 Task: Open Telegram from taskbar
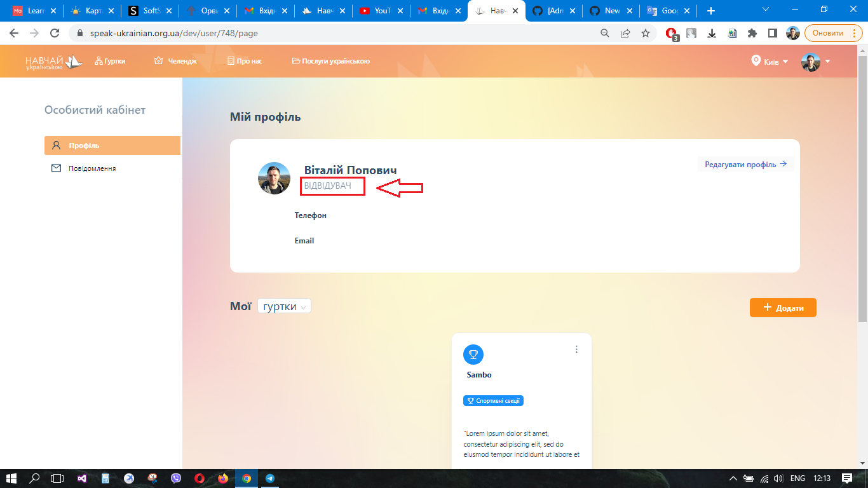[x=270, y=478]
